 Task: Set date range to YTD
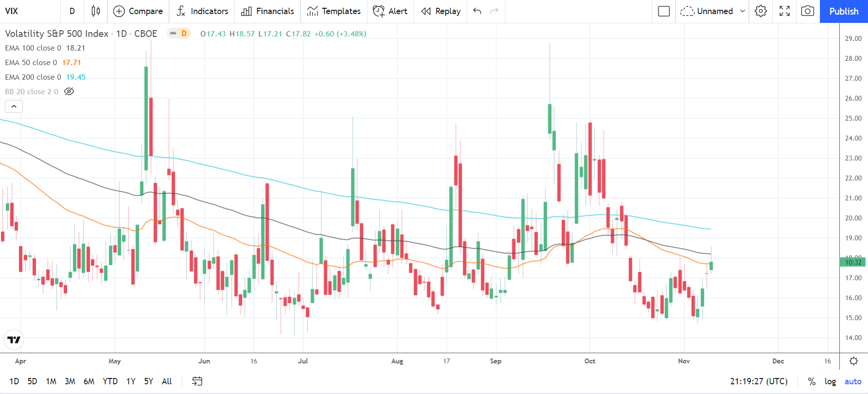[x=110, y=381]
